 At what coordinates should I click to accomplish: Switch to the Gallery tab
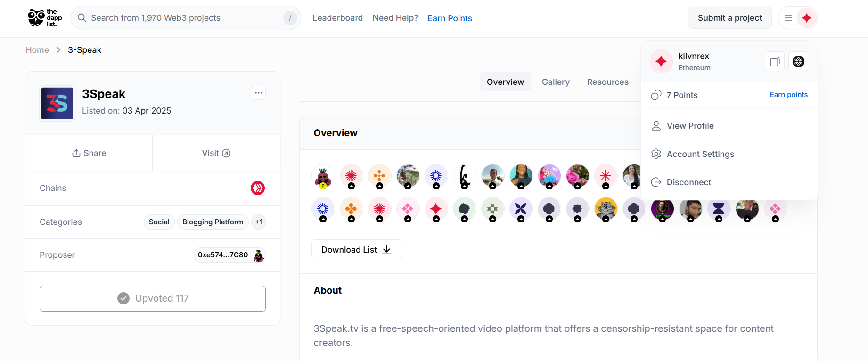pos(556,82)
